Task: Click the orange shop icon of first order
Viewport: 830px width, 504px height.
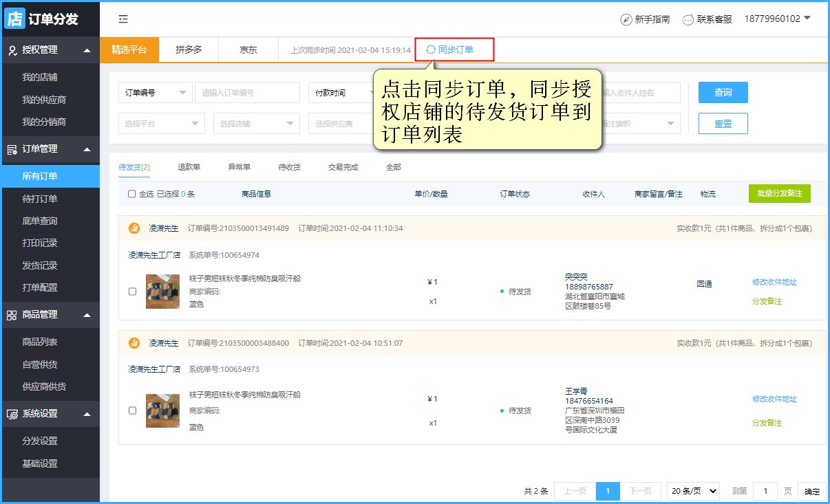Action: click(x=134, y=228)
